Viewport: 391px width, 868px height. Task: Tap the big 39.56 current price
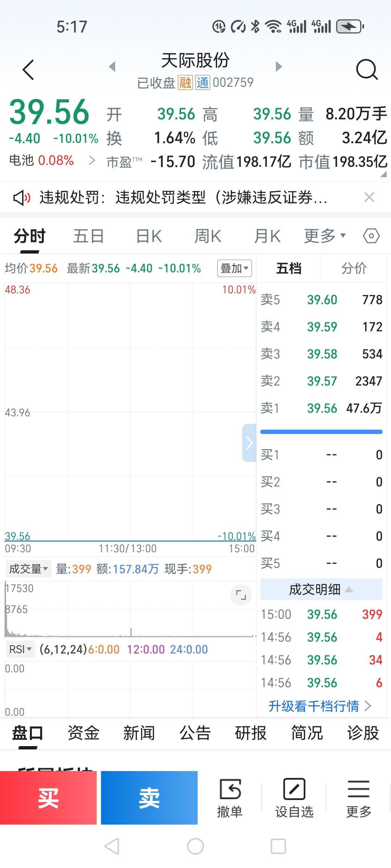(x=49, y=112)
